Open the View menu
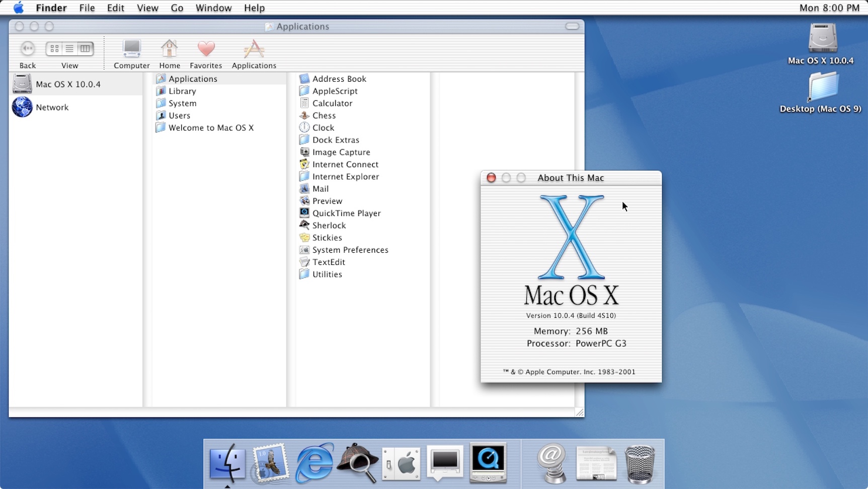 tap(147, 8)
